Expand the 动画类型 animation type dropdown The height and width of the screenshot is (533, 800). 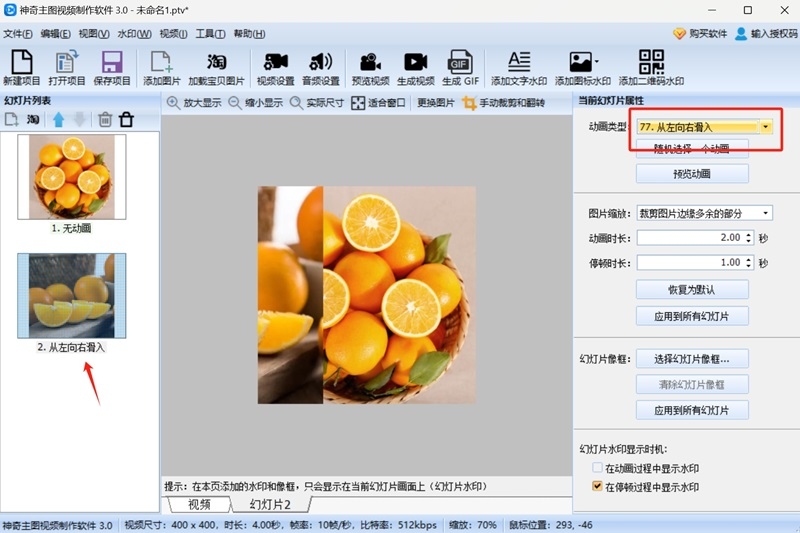pos(766,127)
